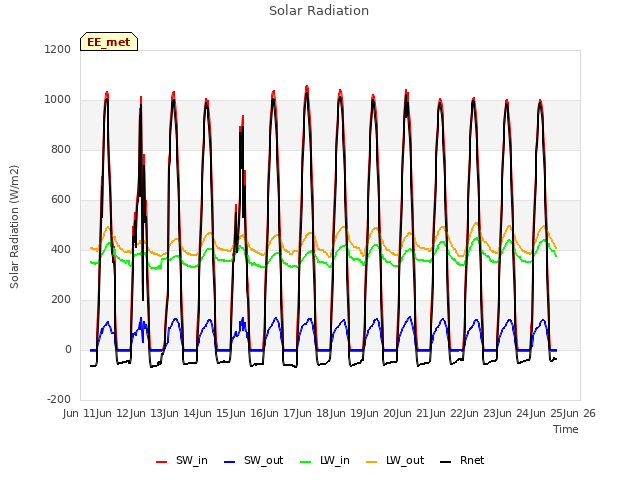
Task: Click the orange LW_out legend swatch
Action: tap(372, 462)
